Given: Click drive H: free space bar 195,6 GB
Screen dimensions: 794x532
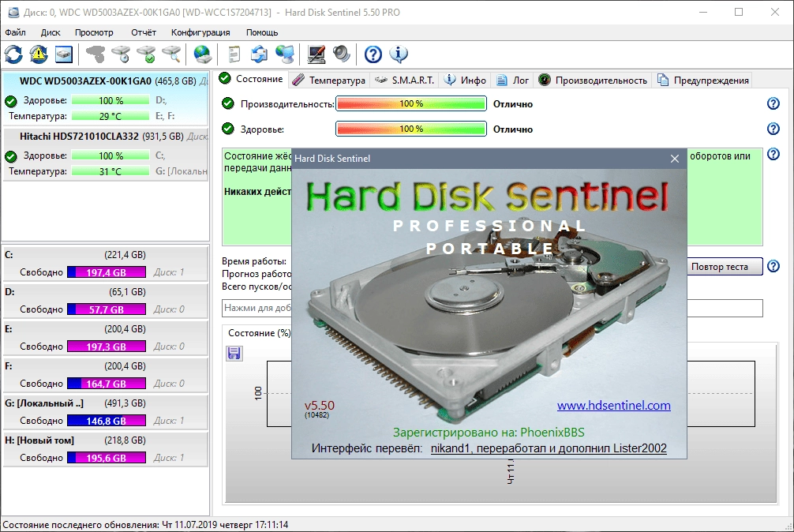Looking at the screenshot, I should (x=107, y=458).
